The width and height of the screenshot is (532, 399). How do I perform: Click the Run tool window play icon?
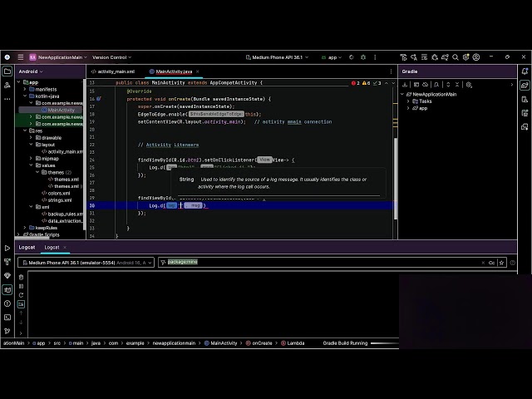[7, 248]
